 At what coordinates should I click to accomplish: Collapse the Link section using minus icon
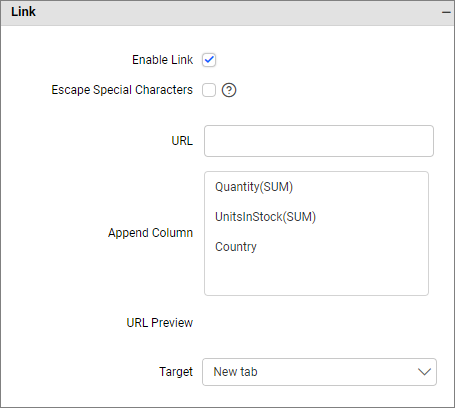446,13
